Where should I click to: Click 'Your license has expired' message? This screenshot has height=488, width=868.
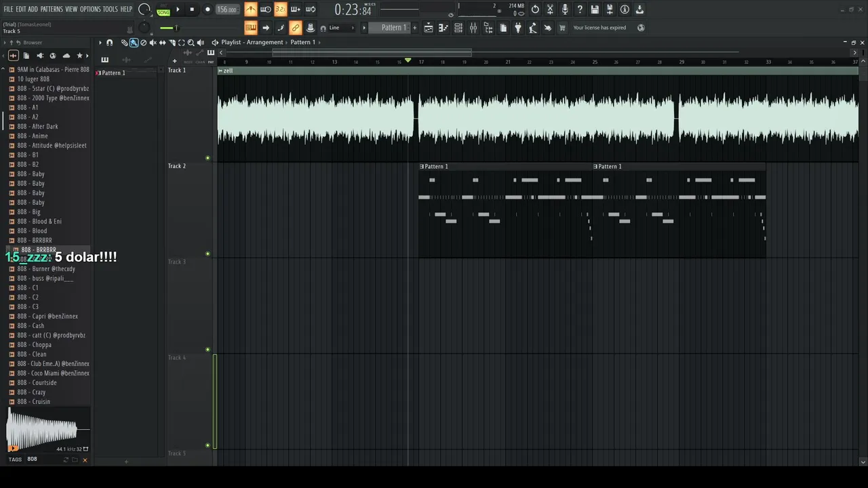[599, 28]
